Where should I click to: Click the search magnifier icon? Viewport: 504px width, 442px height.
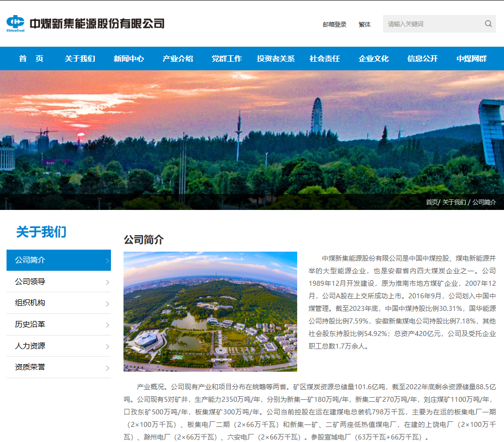coord(488,24)
